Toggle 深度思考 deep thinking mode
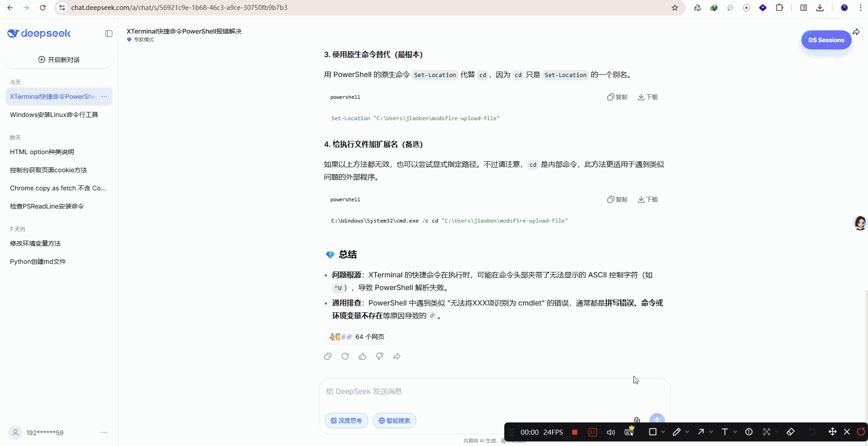The image size is (868, 446). (x=346, y=421)
